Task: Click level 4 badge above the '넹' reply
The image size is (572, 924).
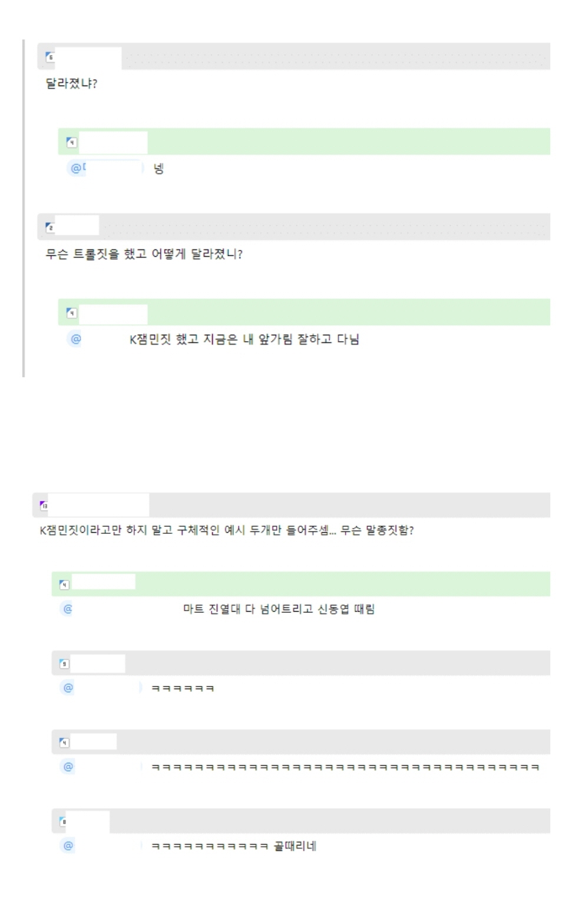Action: point(71,143)
